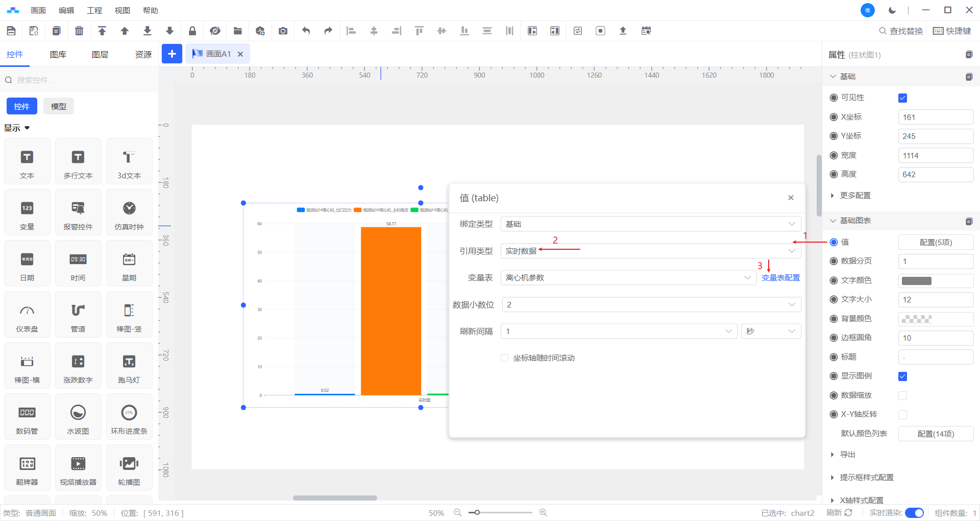980x521 pixels.
Task: Uncheck the 可见性 checkbox
Action: coord(902,98)
